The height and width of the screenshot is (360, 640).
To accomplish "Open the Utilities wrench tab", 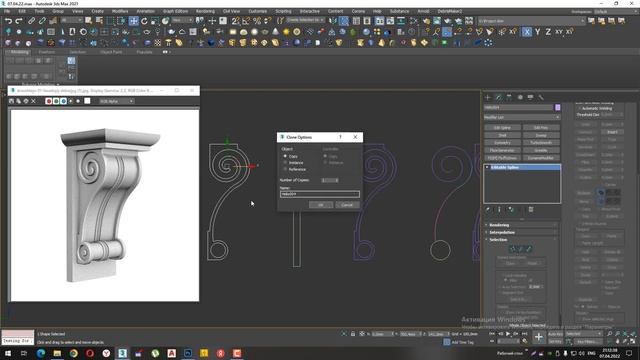I will (x=541, y=97).
